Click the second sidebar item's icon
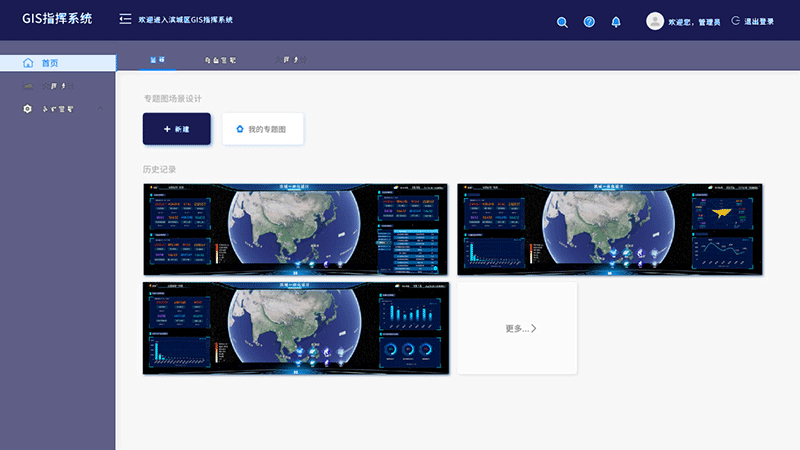The height and width of the screenshot is (450, 800). click(28, 86)
